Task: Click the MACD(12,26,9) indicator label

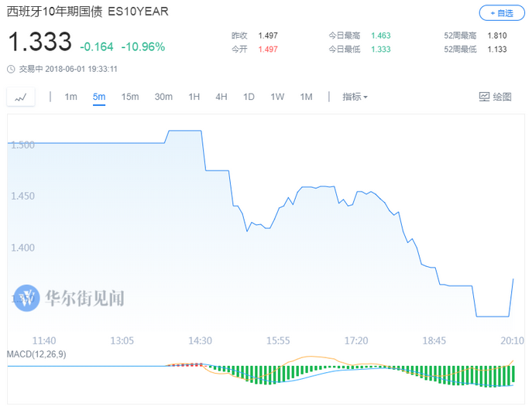Action: (x=36, y=354)
